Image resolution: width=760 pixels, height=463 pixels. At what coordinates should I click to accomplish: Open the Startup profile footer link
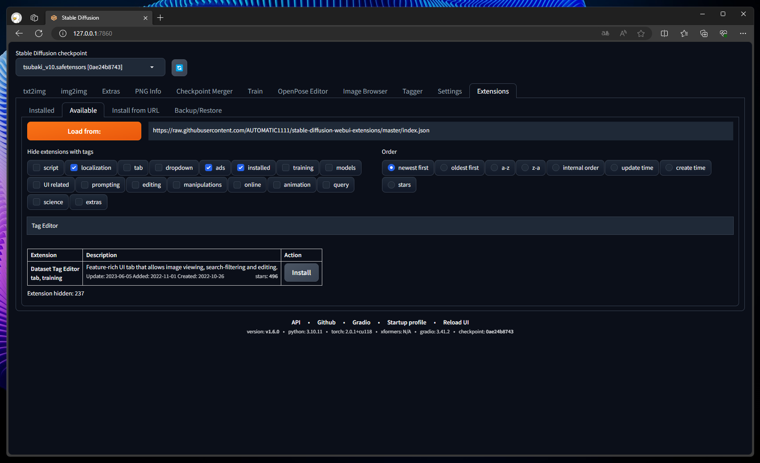[407, 322]
